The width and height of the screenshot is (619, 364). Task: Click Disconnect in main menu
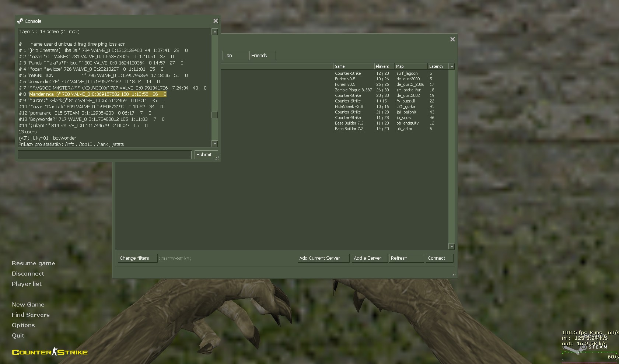pyautogui.click(x=28, y=274)
